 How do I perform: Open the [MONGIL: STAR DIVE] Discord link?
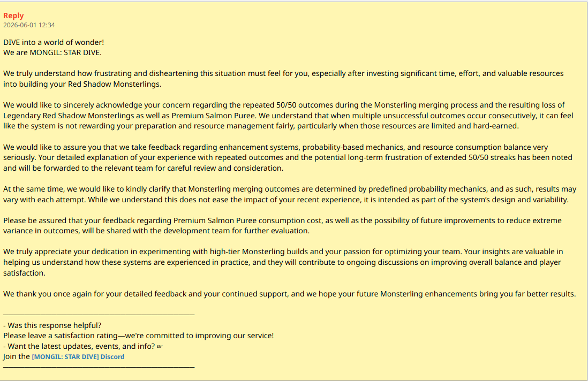[x=78, y=356]
